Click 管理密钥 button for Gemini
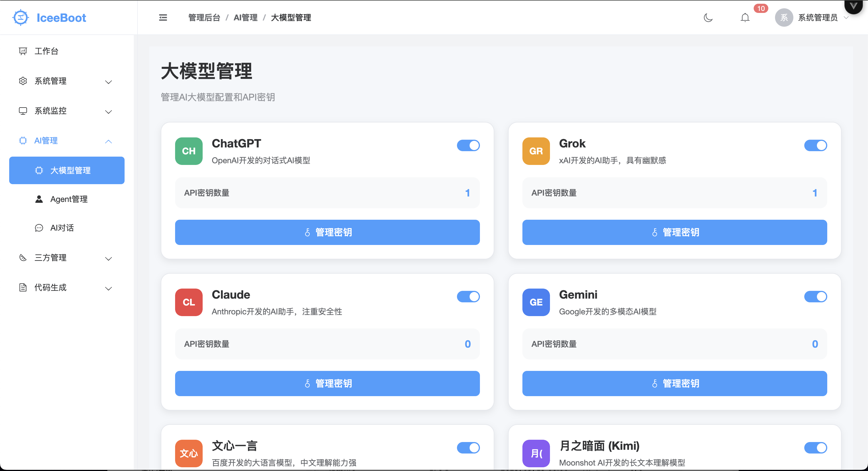Screen dimensions: 868x471 pyautogui.click(x=675, y=384)
